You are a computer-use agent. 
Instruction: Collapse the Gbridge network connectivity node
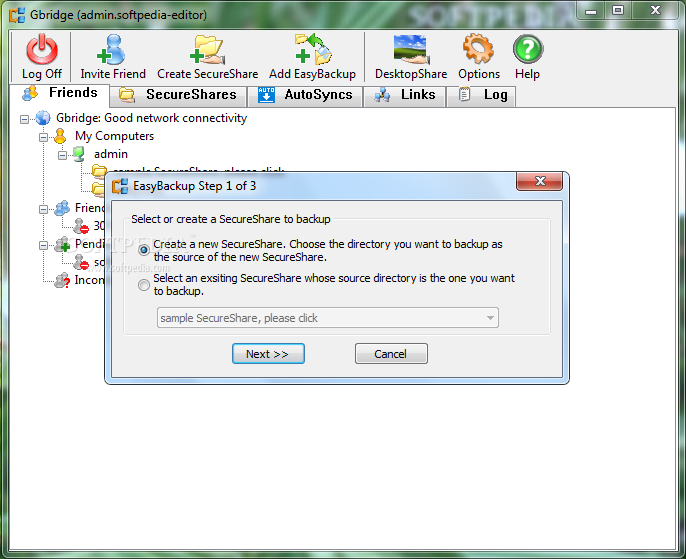[x=24, y=119]
